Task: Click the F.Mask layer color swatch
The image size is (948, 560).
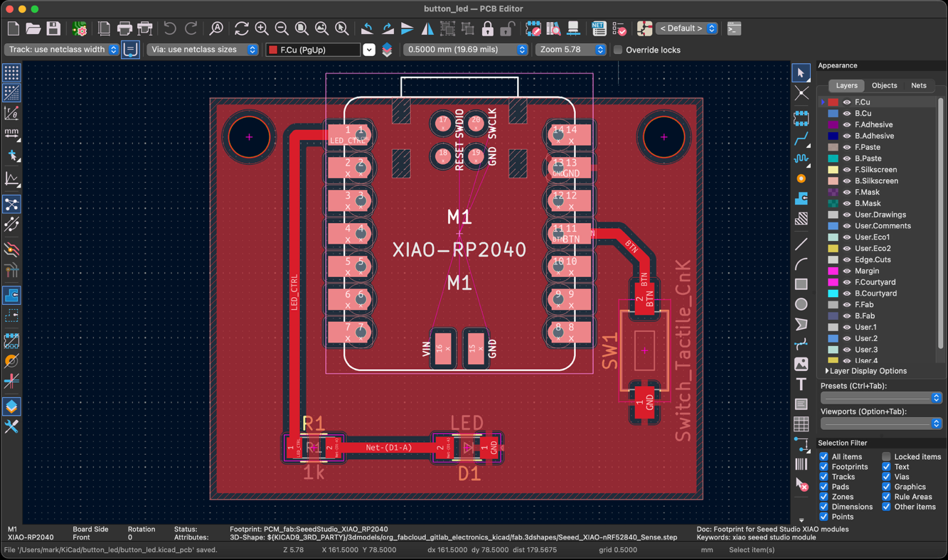Action: pos(833,192)
